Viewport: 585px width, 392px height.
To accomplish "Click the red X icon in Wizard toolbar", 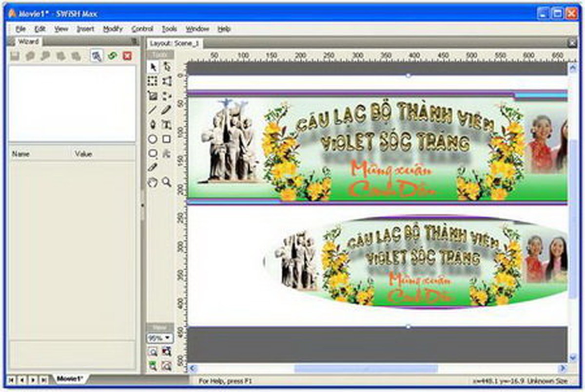I will tap(127, 56).
